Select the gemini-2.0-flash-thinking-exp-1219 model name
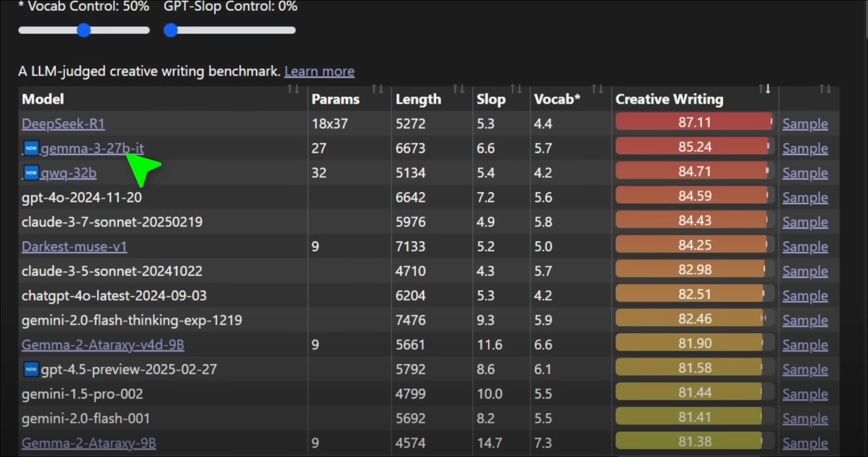This screenshot has height=457, width=868. click(x=132, y=320)
